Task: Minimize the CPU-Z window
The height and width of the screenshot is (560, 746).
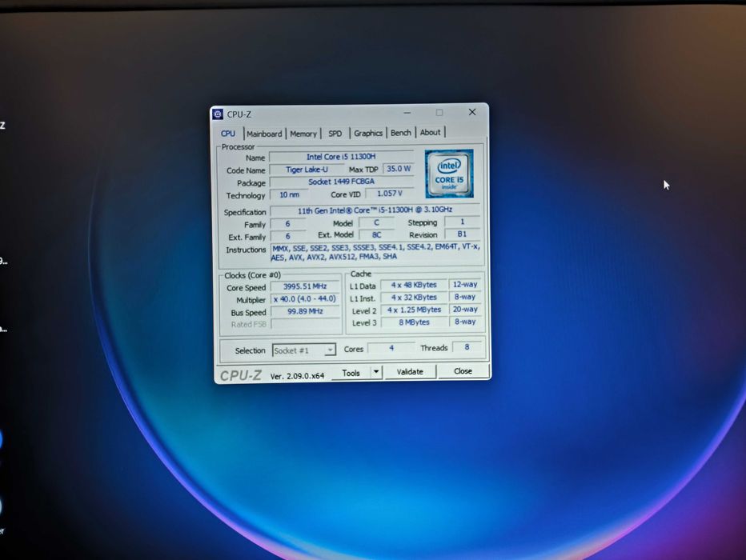Action: click(407, 113)
